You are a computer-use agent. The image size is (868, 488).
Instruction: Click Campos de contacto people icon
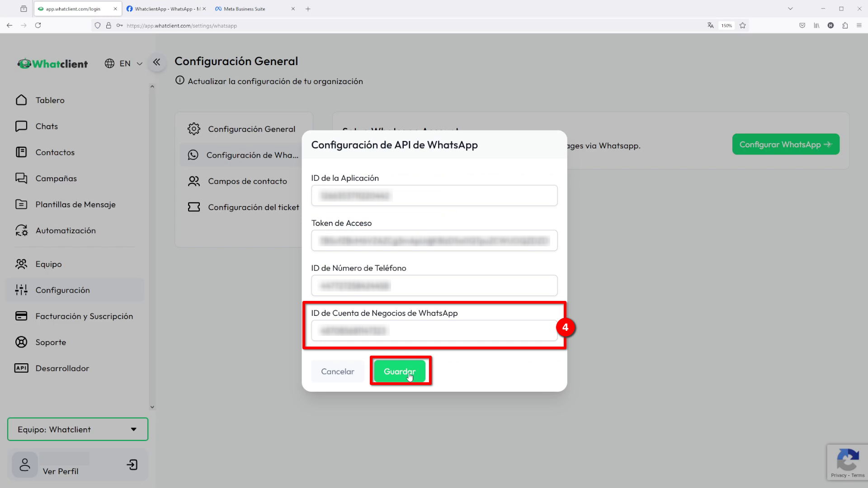coord(194,181)
